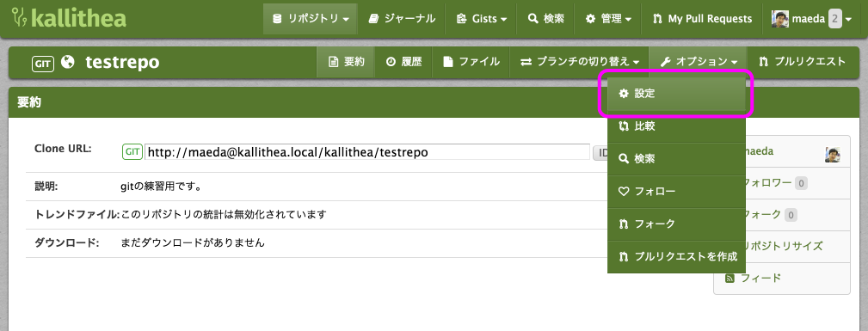Click the file icon on ファイル

pos(448,62)
